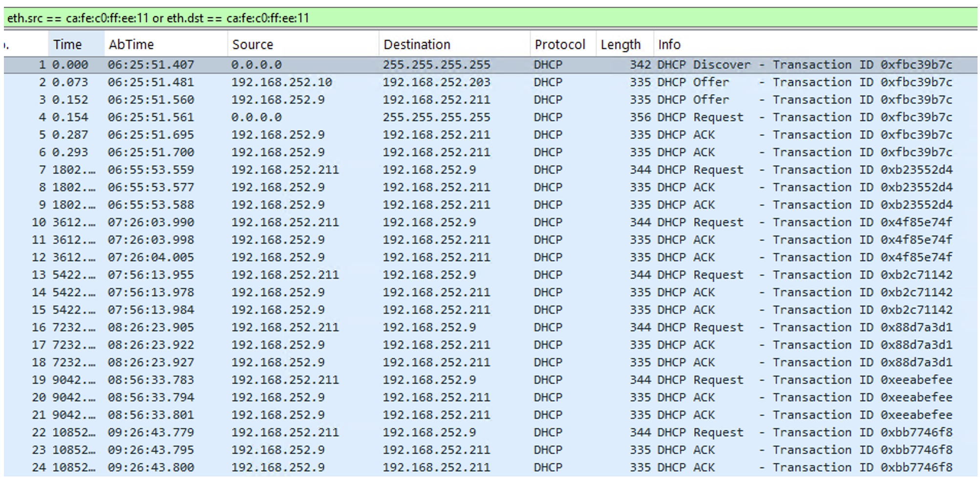980x480 pixels.
Task: Select packet 4 DHCP Request length 356
Action: click(x=490, y=117)
